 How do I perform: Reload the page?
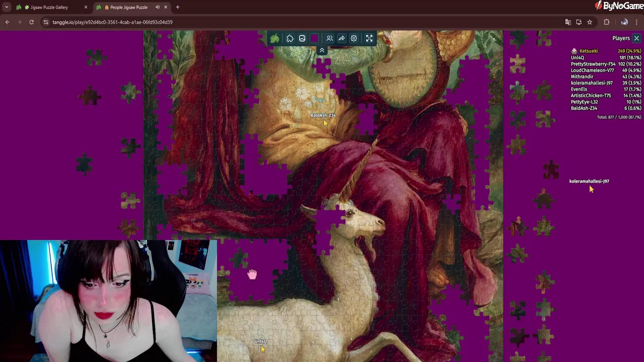31,22
